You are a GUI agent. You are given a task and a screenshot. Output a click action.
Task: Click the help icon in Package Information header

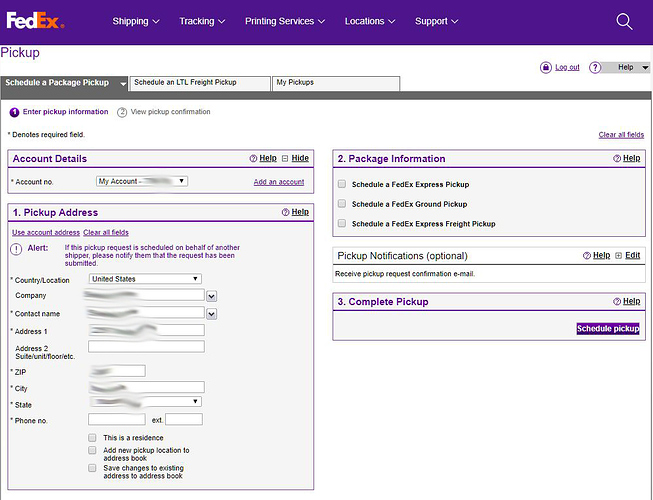[617, 158]
